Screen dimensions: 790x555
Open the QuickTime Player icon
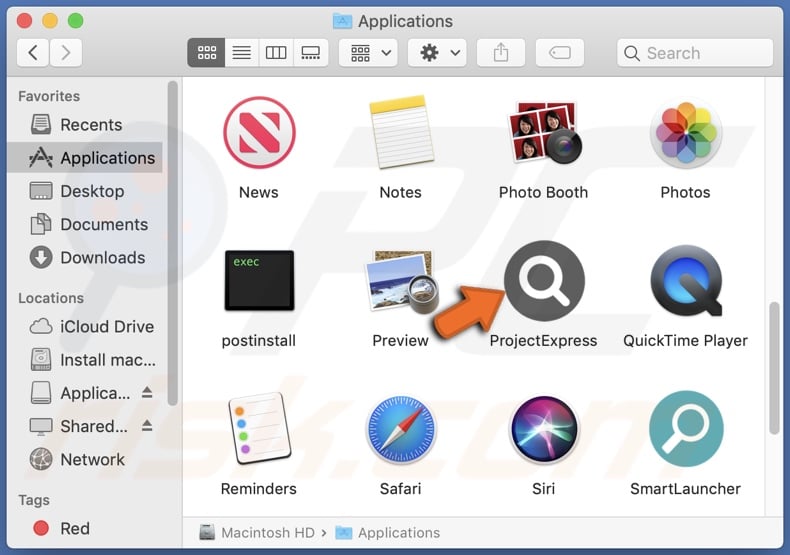(686, 281)
